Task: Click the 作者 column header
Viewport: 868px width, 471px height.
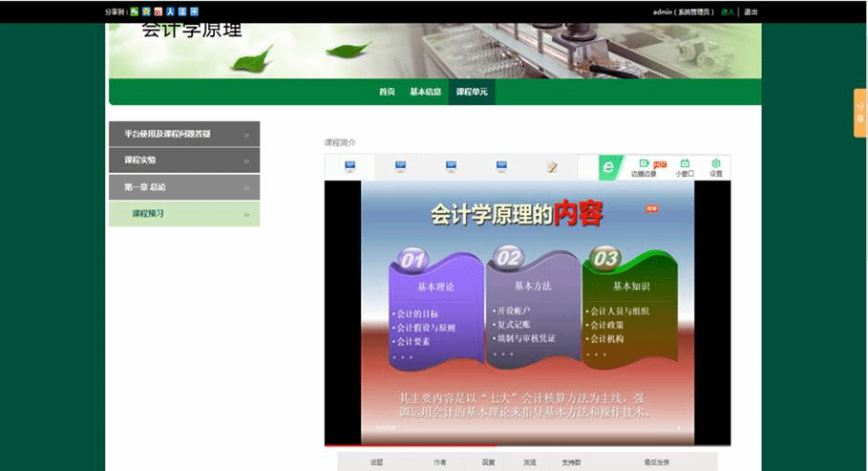Action: pyautogui.click(x=440, y=462)
